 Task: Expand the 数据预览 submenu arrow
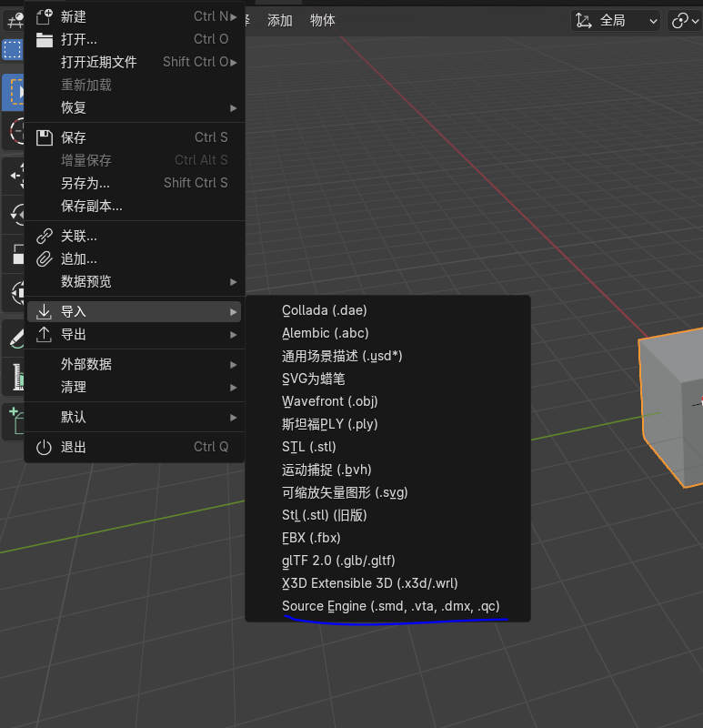click(234, 282)
